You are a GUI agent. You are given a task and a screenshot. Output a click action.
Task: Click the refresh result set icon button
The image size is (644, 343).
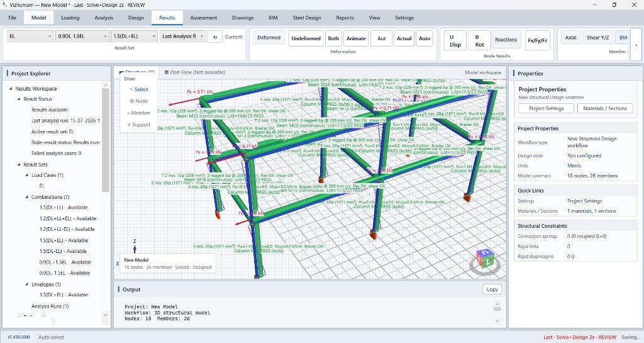[x=215, y=37]
